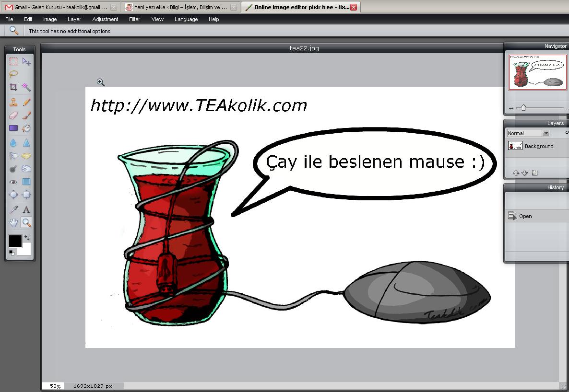Move layer up with the arrow button

click(516, 173)
